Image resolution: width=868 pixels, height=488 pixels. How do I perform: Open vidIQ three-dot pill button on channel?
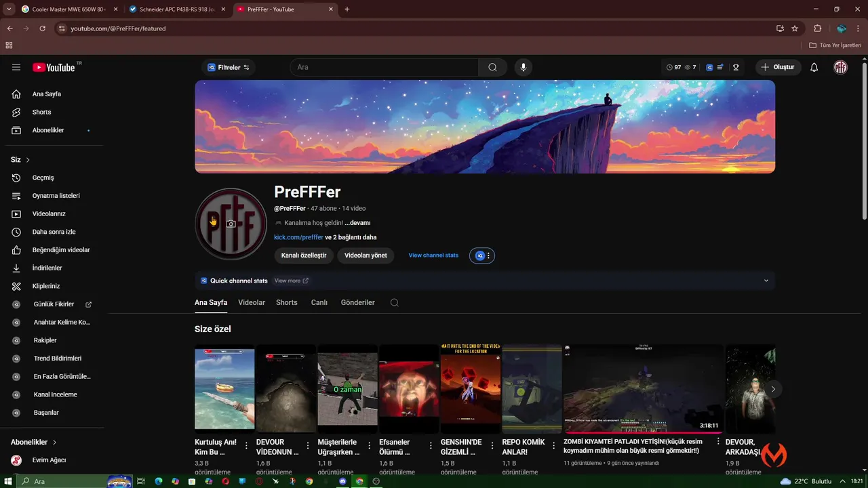tap(482, 256)
